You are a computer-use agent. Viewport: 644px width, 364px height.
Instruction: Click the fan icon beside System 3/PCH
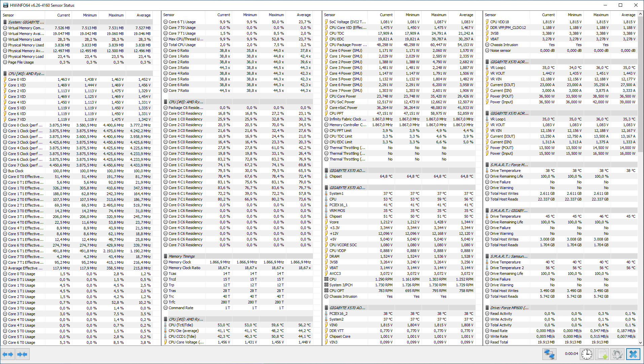[326, 285]
